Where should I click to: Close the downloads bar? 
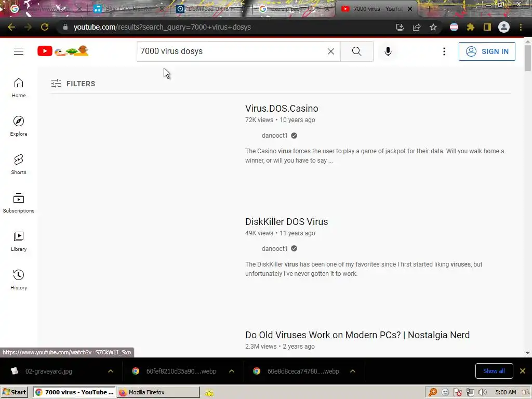[523, 371]
